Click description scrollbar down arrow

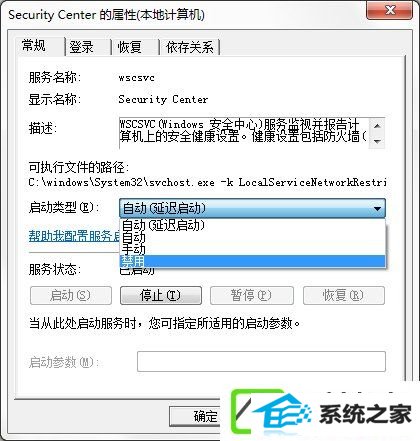[x=377, y=141]
